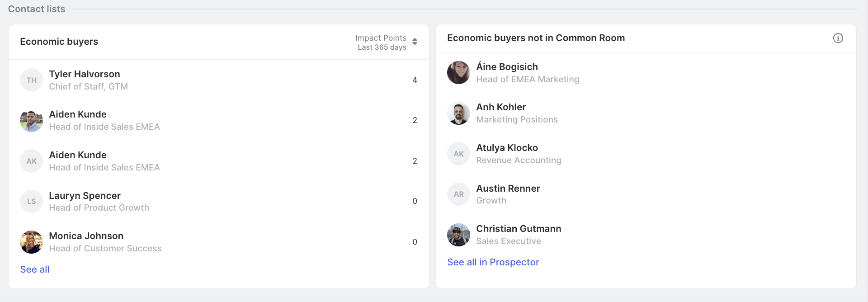Click Atulya Klocko's AK avatar
Screen dimensions: 868x302
458,154
